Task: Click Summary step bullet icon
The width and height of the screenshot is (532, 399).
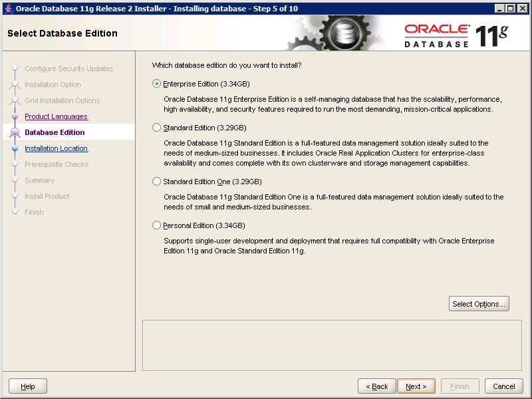Action: [x=15, y=180]
